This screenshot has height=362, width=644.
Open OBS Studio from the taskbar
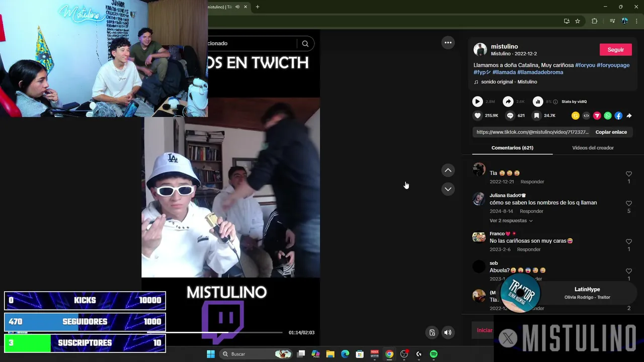(x=404, y=354)
